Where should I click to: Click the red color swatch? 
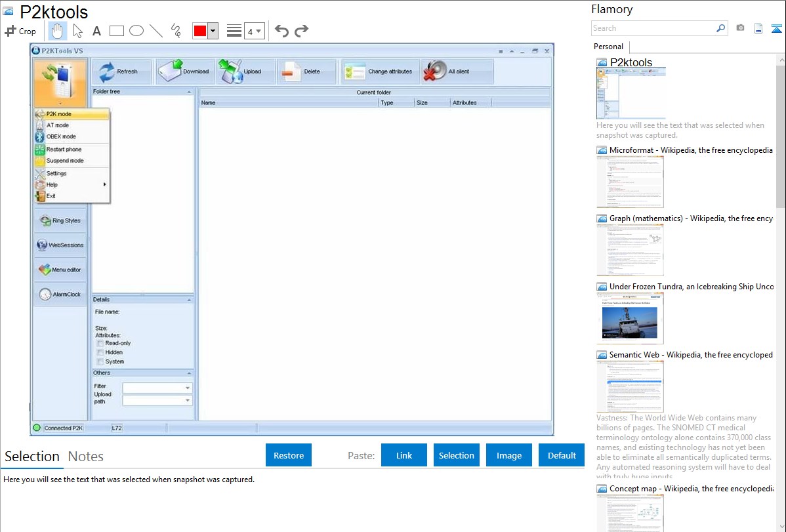point(199,31)
